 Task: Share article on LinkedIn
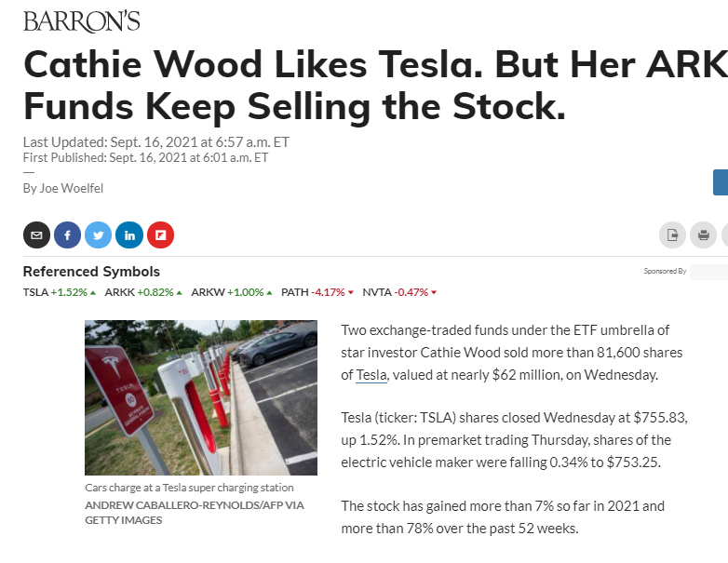(129, 235)
